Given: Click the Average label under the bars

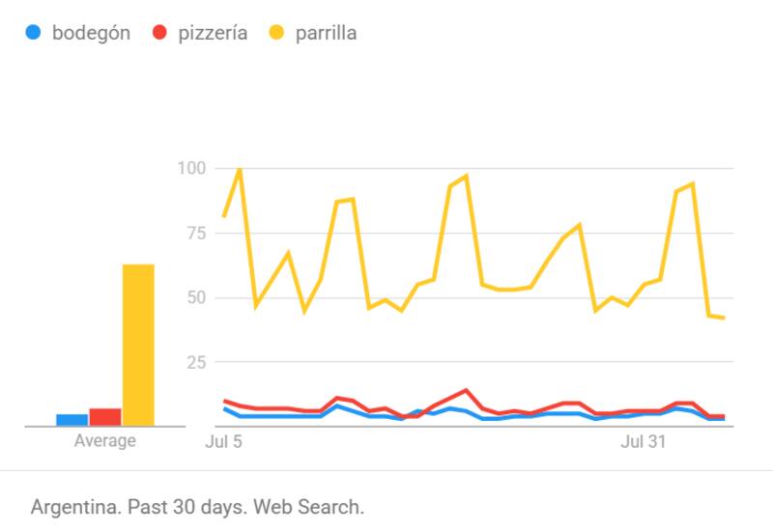Looking at the screenshot, I should (x=105, y=441).
